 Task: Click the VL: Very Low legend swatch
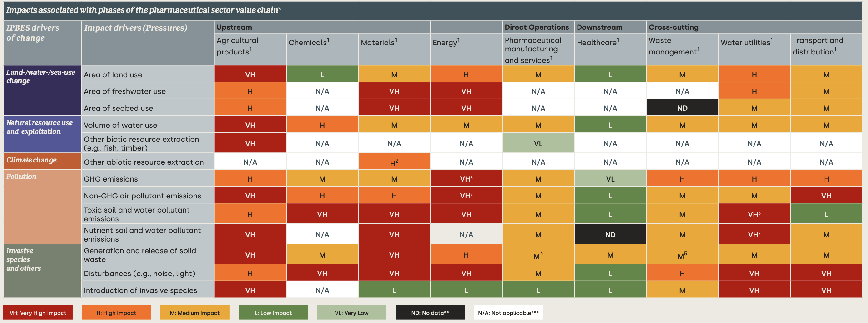click(351, 313)
